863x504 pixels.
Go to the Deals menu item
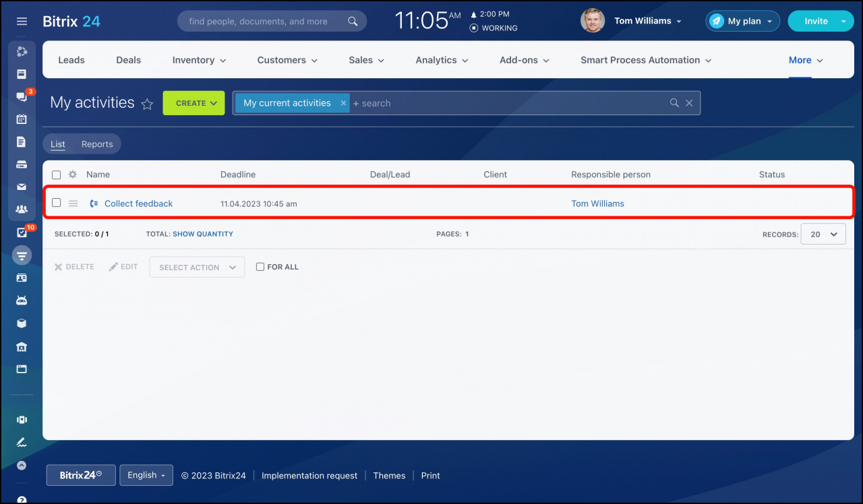click(x=129, y=60)
